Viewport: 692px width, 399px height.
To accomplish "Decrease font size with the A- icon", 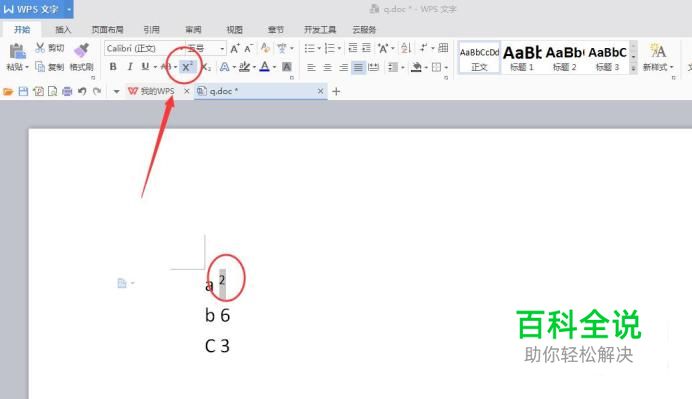I will (248, 48).
